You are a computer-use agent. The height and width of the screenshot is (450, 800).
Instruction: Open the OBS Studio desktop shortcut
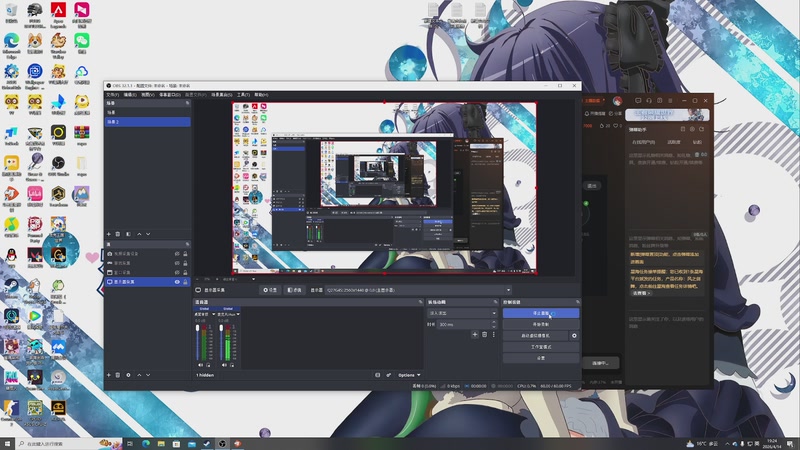coord(58,167)
